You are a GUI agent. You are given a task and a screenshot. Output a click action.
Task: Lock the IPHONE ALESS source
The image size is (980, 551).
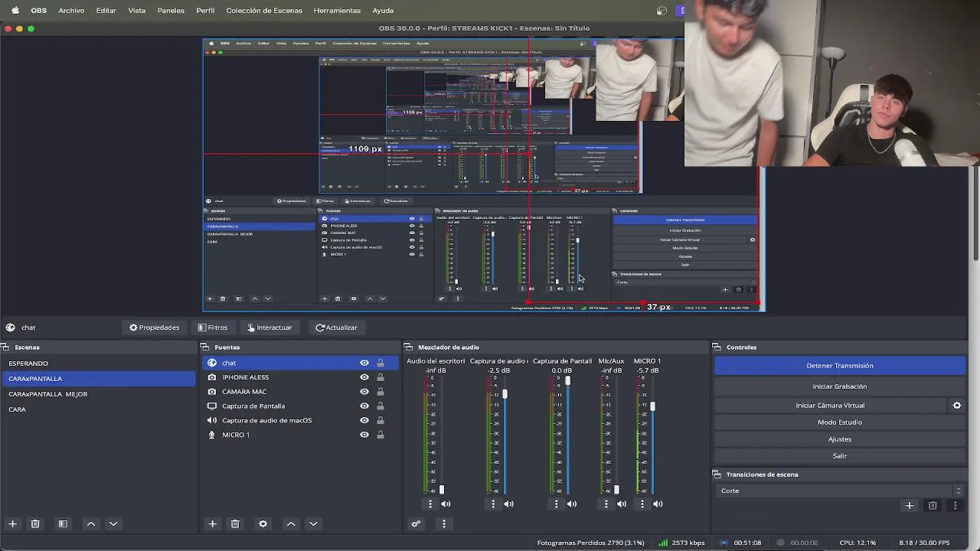click(x=380, y=377)
